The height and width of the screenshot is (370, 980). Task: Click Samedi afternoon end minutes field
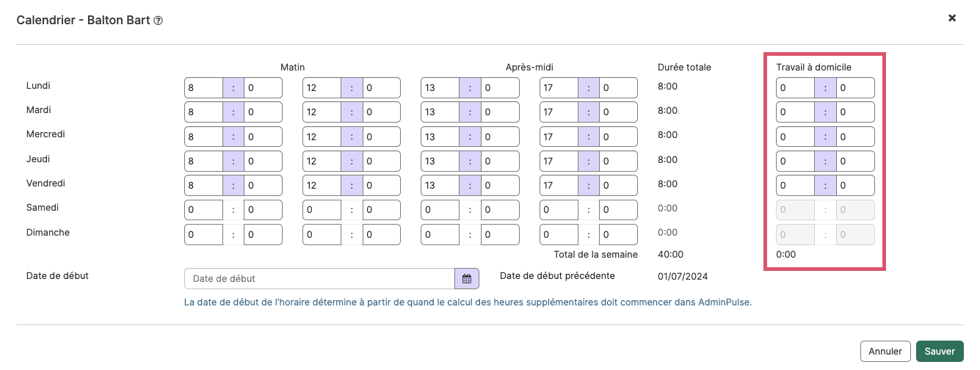coord(618,210)
